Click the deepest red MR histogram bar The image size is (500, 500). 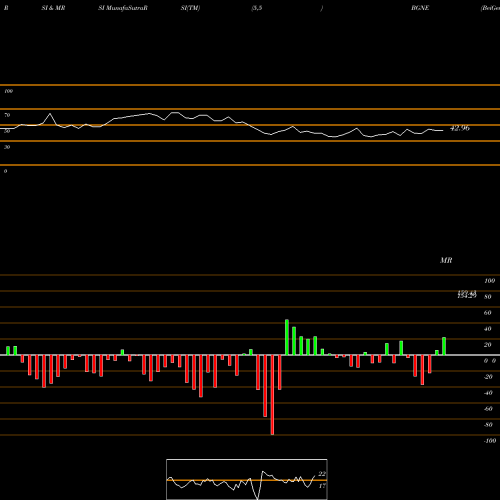(272, 395)
